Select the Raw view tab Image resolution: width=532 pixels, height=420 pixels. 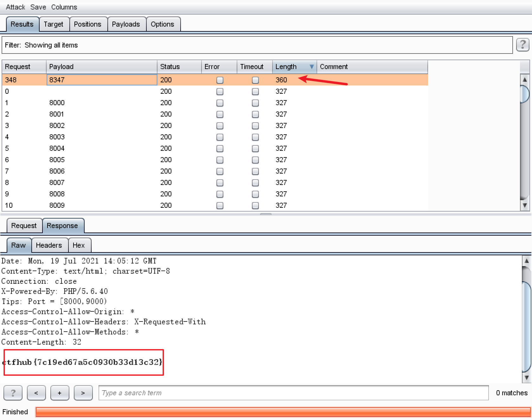point(19,245)
